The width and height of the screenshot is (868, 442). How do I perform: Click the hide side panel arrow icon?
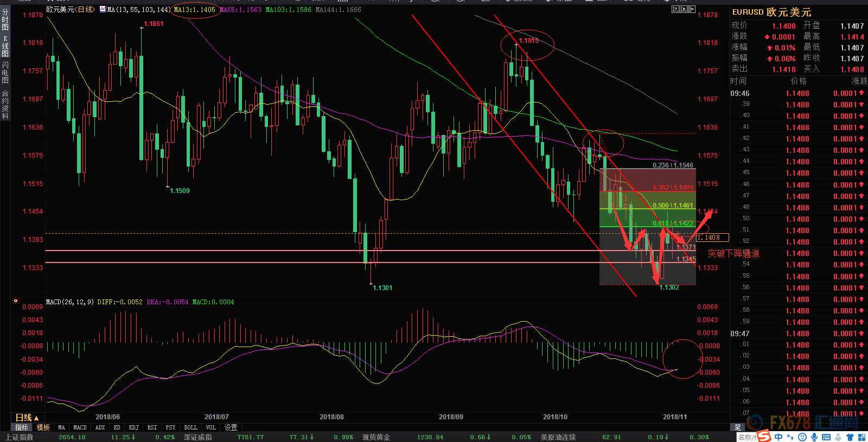692,9
